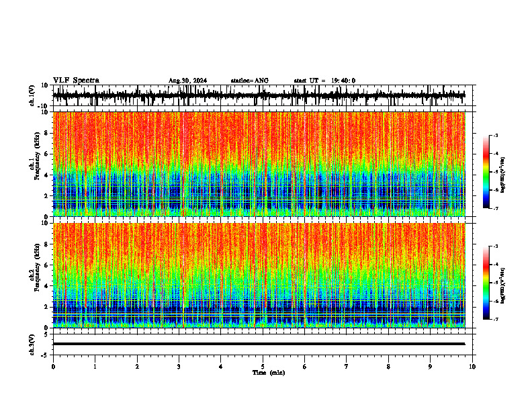Viewport: 532px width, 411px height.
Task: Click inside the ch.1 spectrogram panel
Action: 259,164
